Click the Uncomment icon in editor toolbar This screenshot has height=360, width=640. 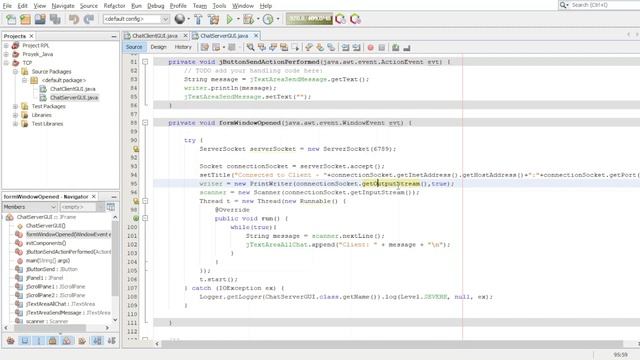tap(407, 48)
